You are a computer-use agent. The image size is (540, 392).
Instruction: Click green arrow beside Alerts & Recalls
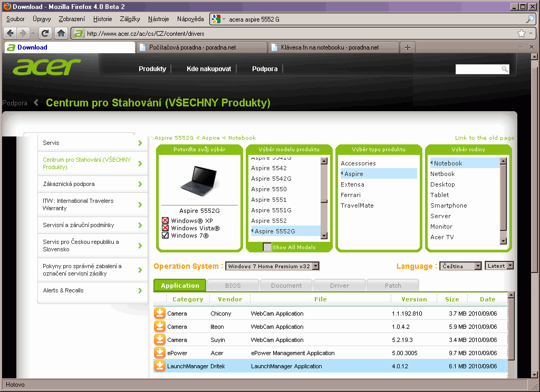(x=140, y=290)
